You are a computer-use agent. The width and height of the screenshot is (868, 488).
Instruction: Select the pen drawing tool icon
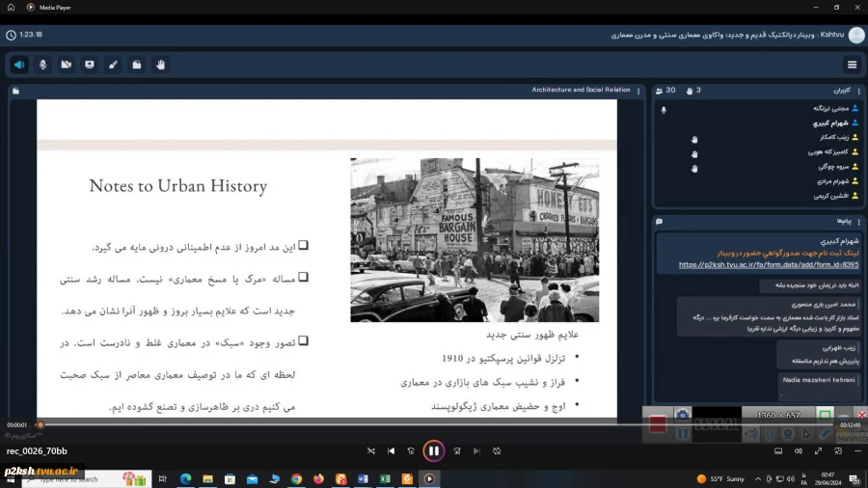click(114, 65)
